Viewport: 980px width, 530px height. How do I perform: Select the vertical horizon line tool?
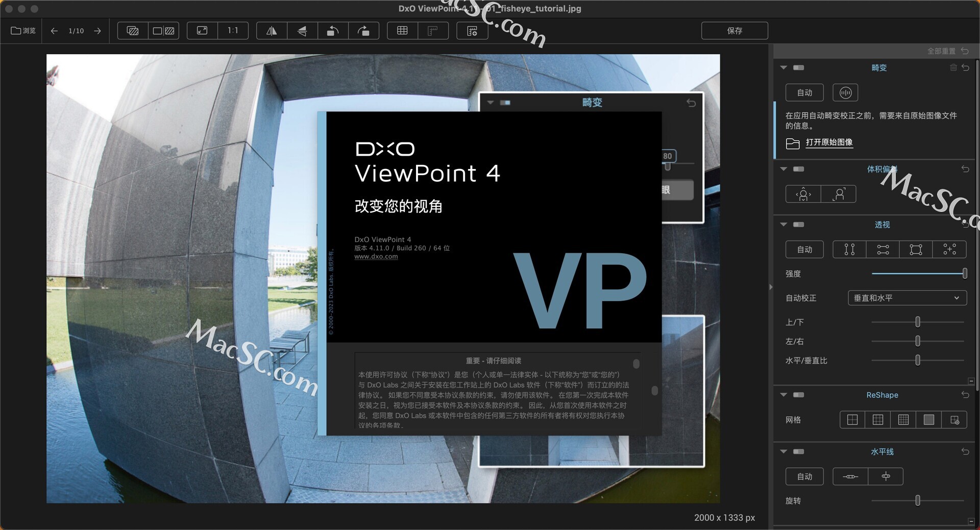pyautogui.click(x=886, y=476)
